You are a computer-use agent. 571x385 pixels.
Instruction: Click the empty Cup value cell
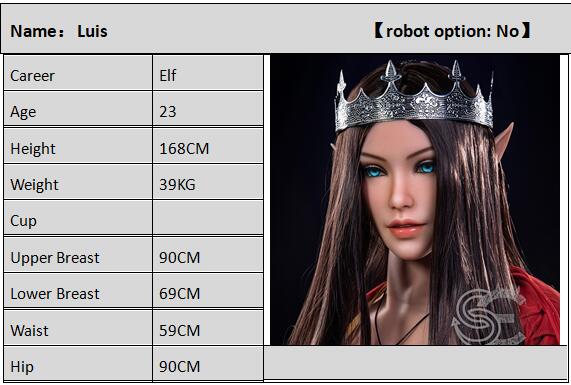pyautogui.click(x=208, y=218)
